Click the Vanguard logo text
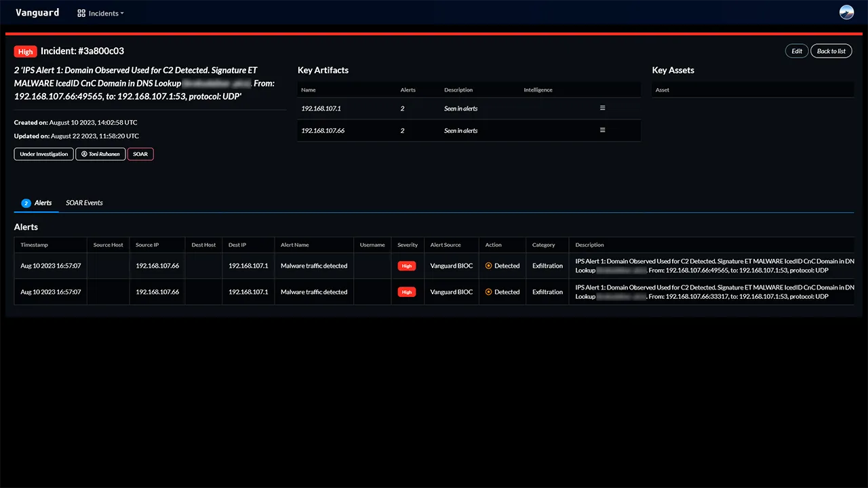 tap(37, 13)
